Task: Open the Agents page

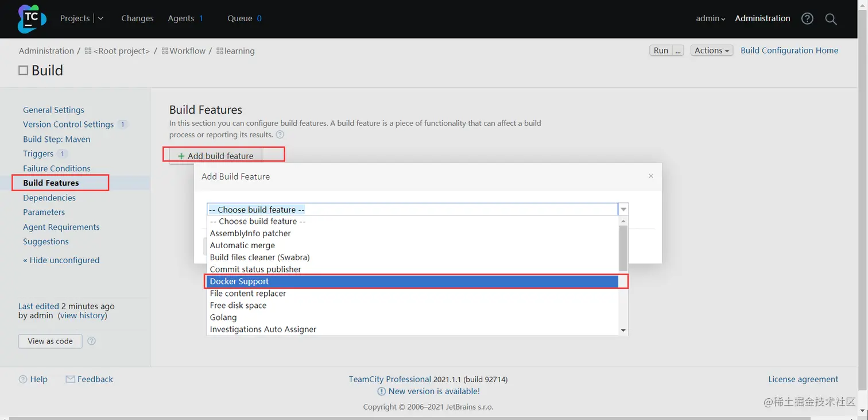Action: tap(181, 18)
